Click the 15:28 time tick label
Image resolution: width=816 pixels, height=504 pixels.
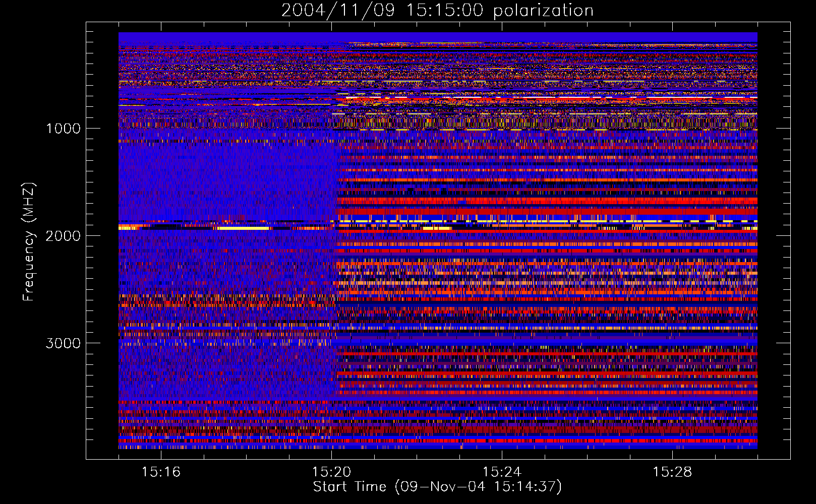pyautogui.click(x=672, y=472)
